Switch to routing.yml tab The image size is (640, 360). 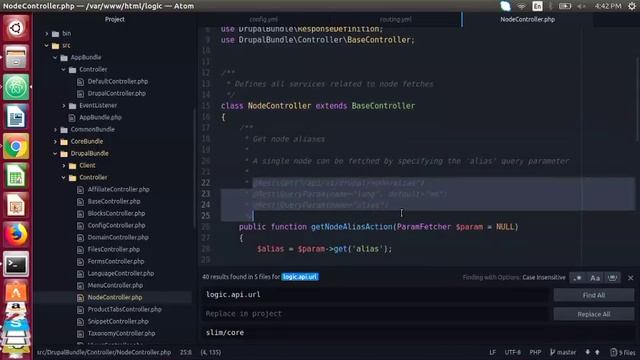(x=396, y=19)
